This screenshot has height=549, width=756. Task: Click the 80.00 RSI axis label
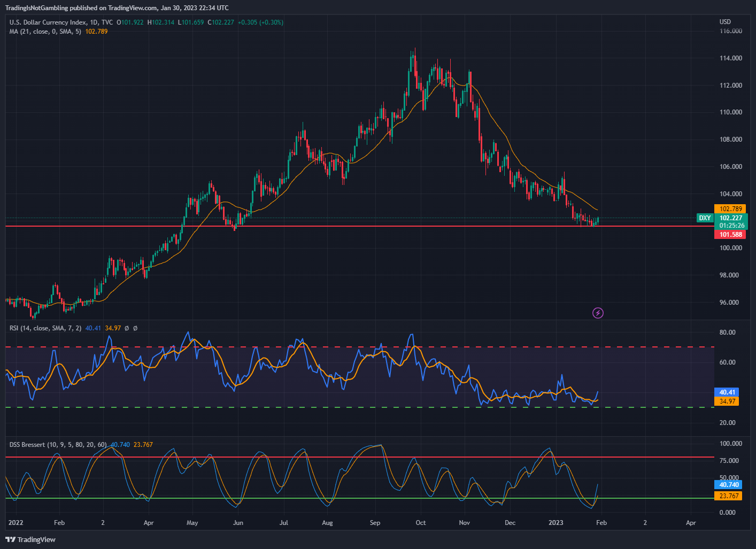(x=728, y=333)
